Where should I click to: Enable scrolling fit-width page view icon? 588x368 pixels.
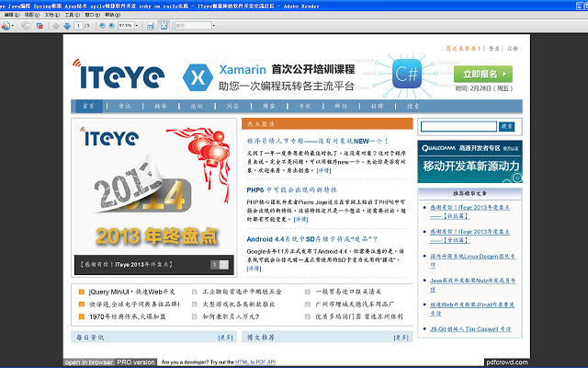coord(151,26)
